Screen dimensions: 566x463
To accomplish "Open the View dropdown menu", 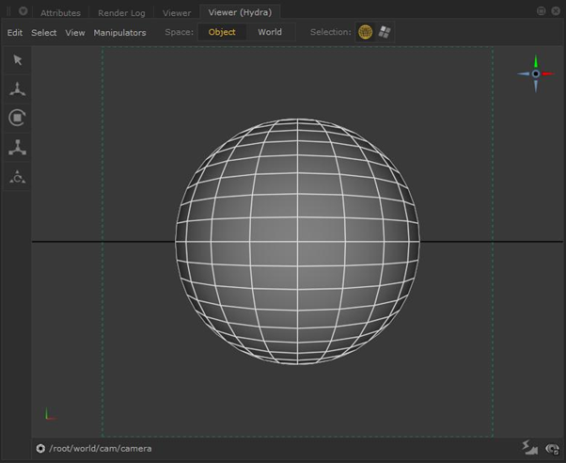I will tap(75, 33).
